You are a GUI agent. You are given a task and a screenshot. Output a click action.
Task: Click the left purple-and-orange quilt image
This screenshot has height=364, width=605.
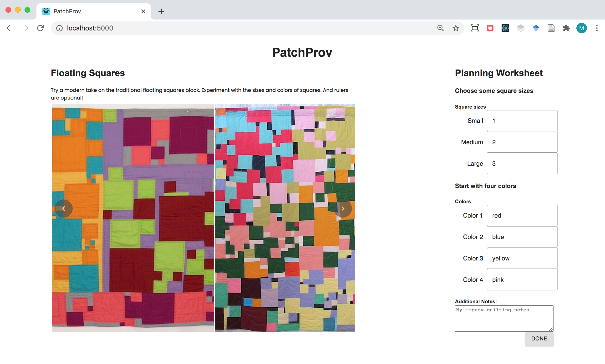point(132,218)
